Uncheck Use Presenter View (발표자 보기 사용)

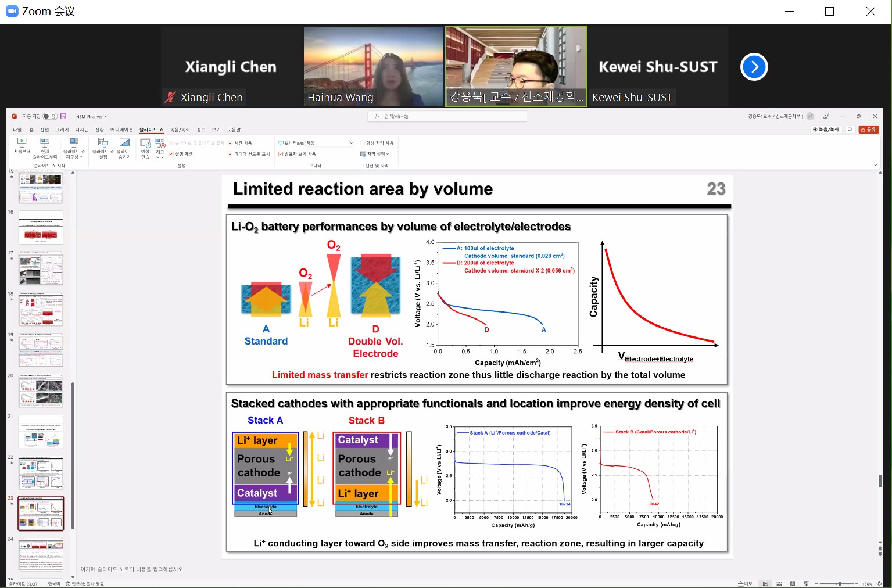(281, 154)
